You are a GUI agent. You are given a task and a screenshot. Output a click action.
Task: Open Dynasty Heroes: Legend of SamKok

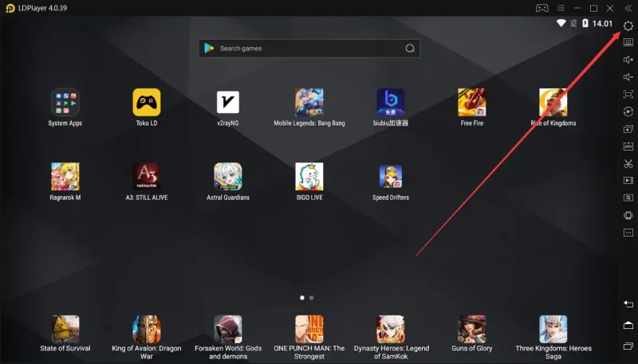391,329
